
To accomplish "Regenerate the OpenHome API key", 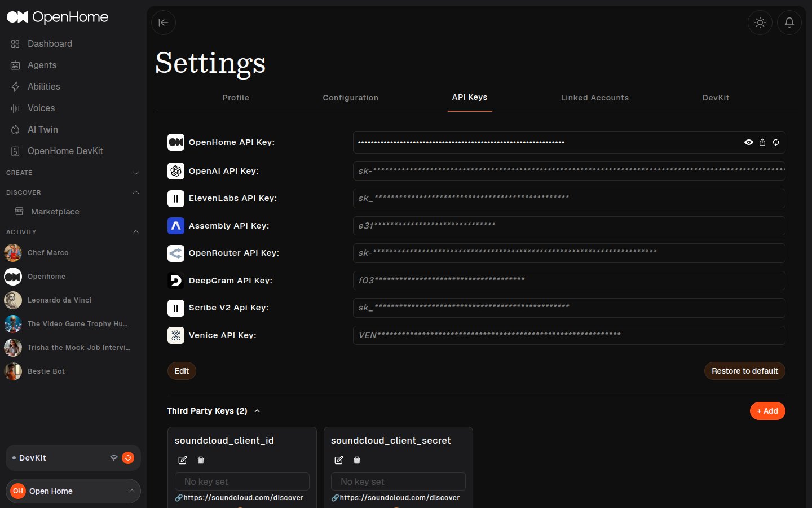I will [776, 142].
